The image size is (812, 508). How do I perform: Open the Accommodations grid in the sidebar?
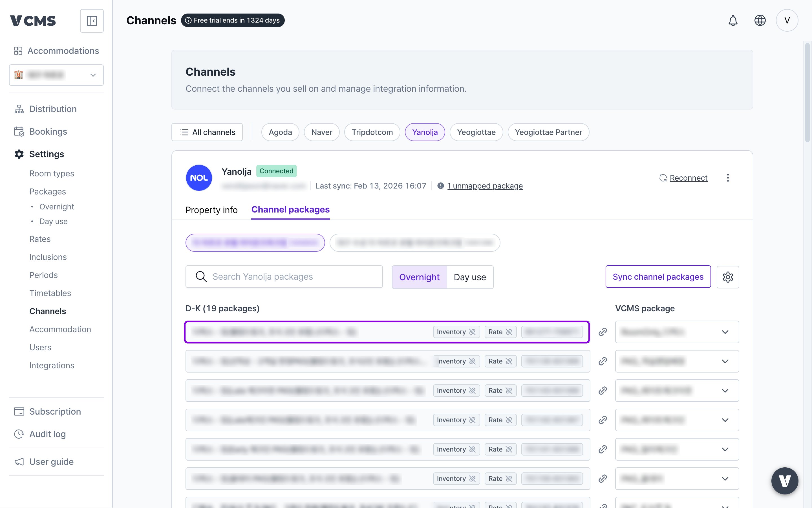56,51
